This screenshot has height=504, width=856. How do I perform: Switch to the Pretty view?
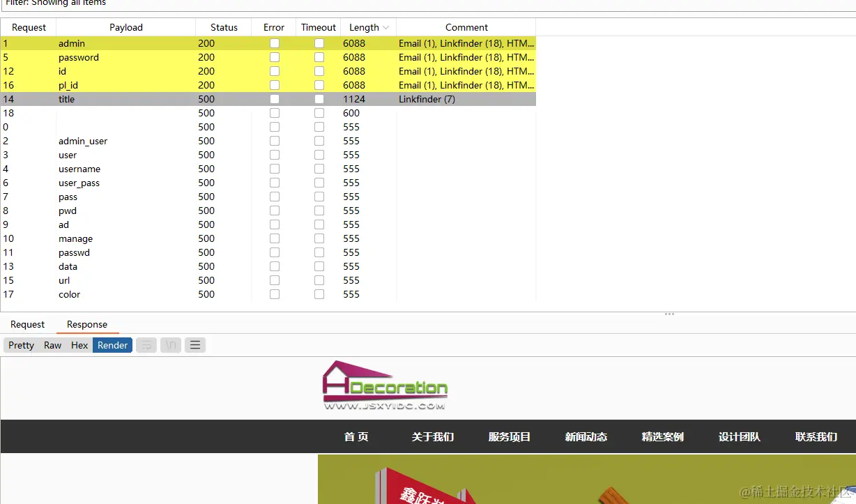21,344
